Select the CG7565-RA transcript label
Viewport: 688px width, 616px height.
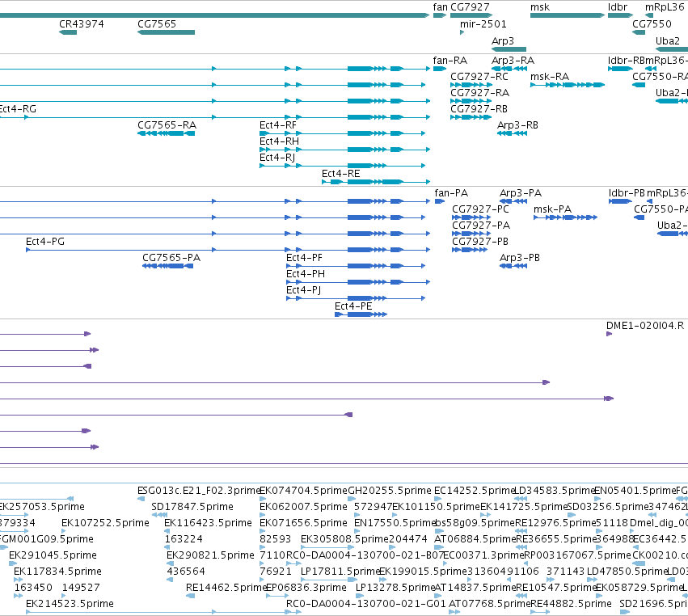[167, 125]
